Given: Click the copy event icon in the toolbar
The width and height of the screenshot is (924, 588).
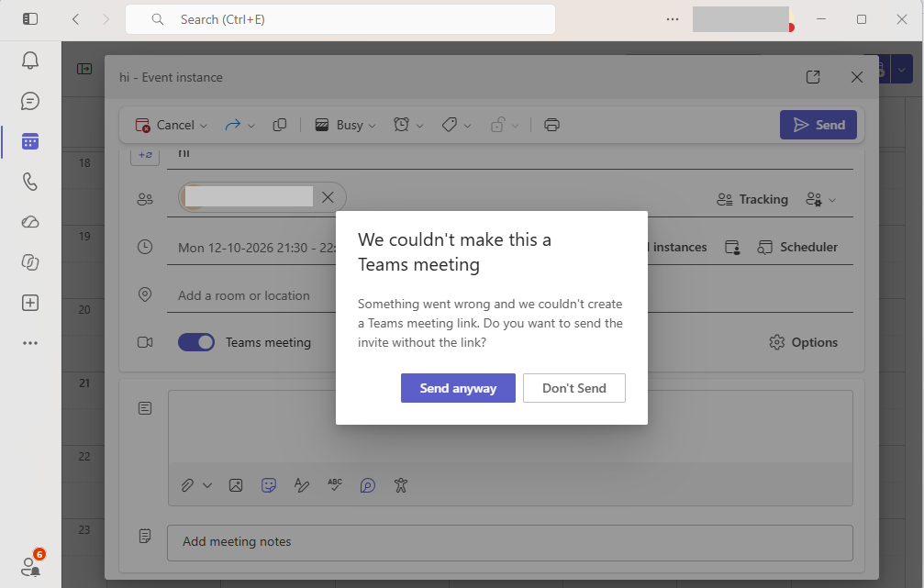Looking at the screenshot, I should tap(280, 125).
